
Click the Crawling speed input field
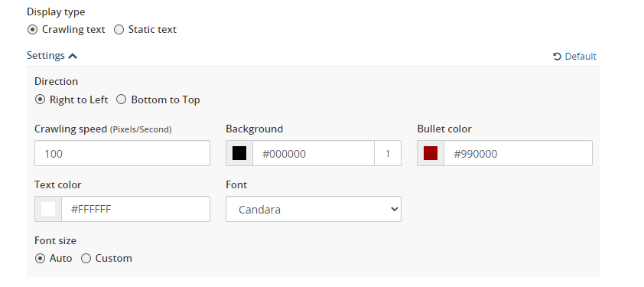pos(122,153)
